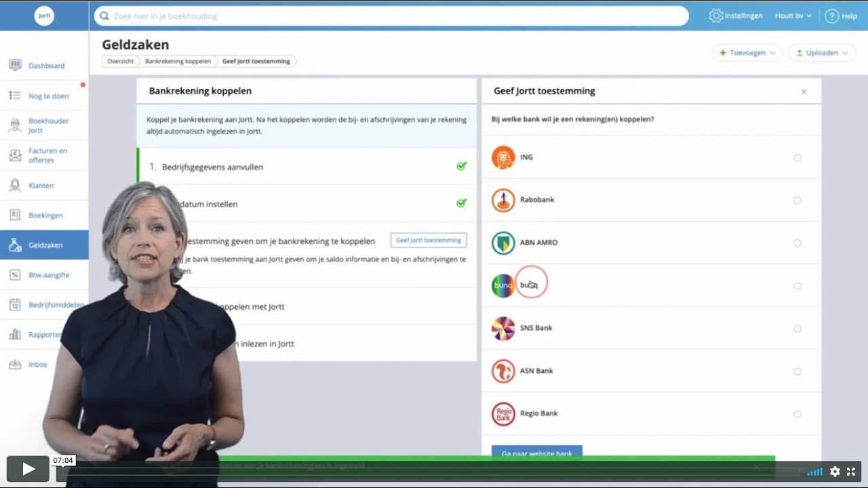Click the SNS Bank logo
The image size is (868, 488).
(x=503, y=328)
